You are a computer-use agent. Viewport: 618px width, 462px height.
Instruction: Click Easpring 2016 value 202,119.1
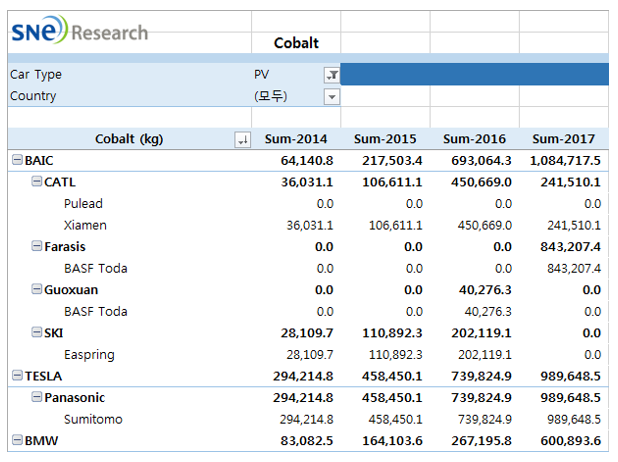click(x=485, y=355)
